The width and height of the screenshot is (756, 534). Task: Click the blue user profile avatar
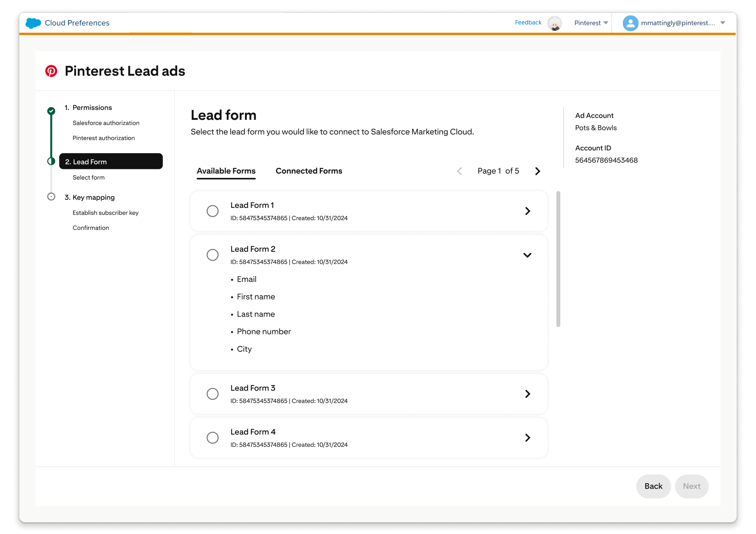pos(630,23)
